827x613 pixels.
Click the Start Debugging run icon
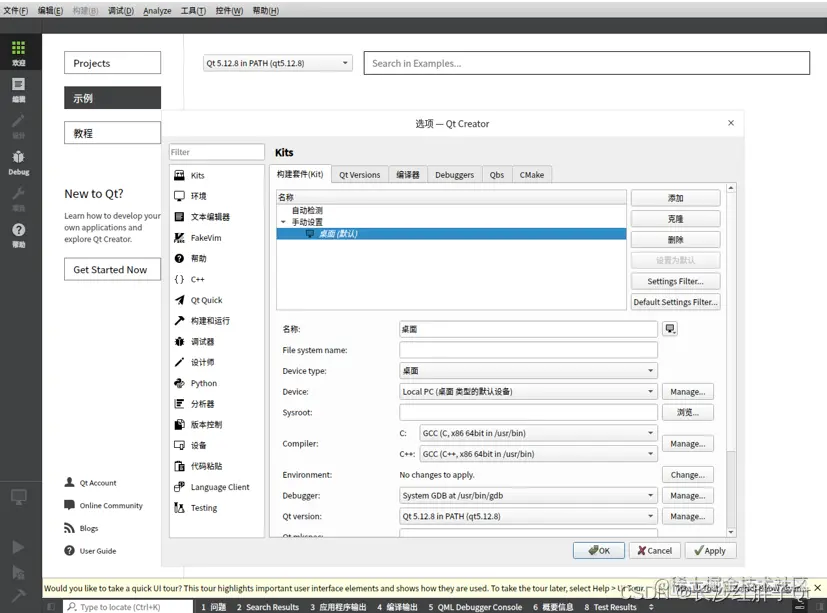18,572
